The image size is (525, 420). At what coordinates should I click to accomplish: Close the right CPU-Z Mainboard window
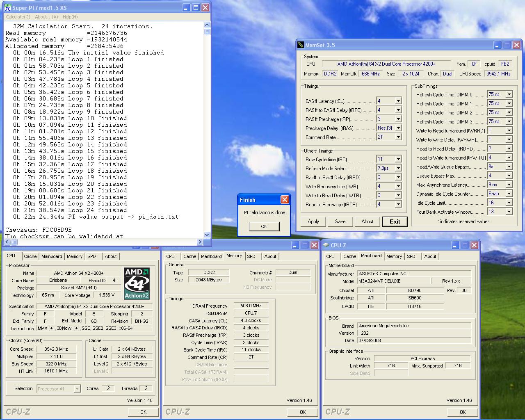pyautogui.click(x=474, y=245)
